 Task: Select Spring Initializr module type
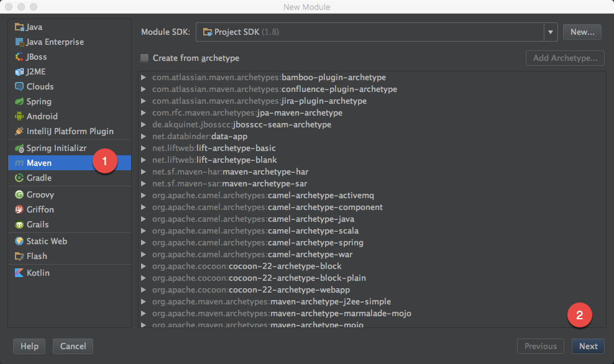point(70,148)
